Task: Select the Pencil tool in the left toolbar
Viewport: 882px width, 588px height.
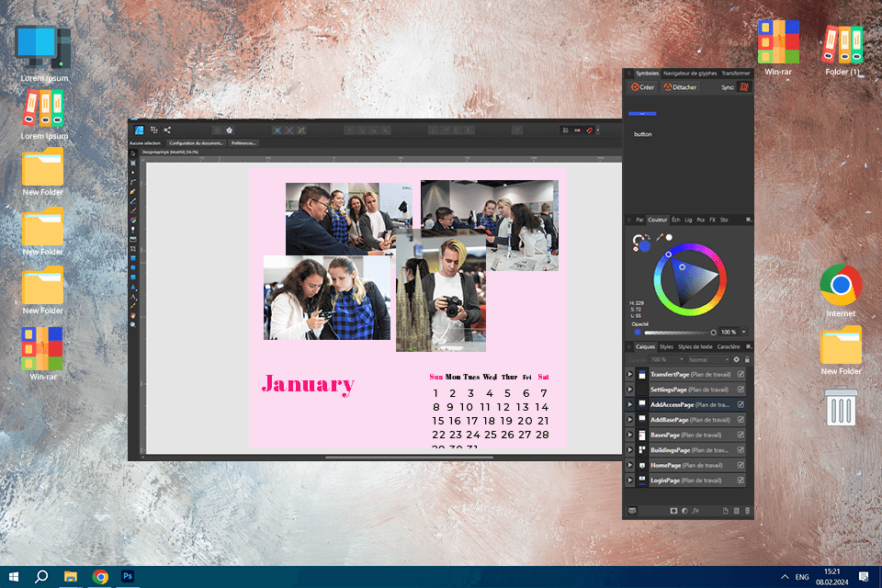Action: [134, 201]
